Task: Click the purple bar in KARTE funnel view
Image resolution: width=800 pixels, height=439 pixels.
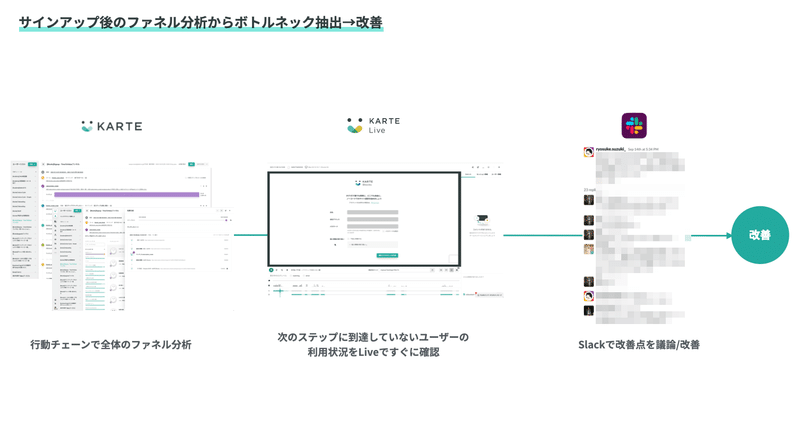Action: (x=127, y=194)
